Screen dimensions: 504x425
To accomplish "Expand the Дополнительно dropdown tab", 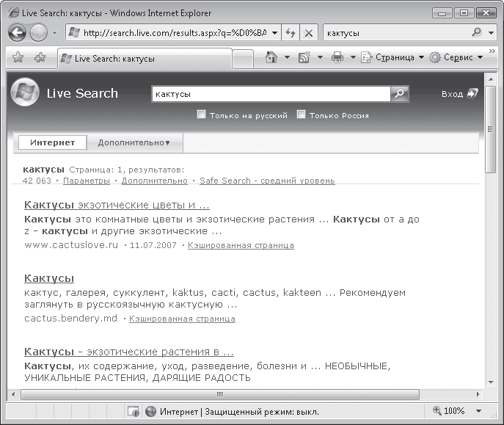I will pos(134,143).
